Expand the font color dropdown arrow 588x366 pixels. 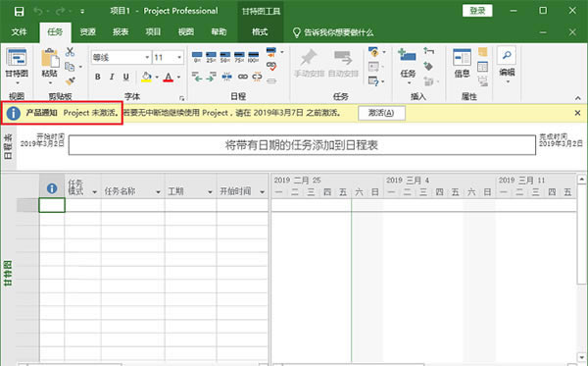click(179, 78)
